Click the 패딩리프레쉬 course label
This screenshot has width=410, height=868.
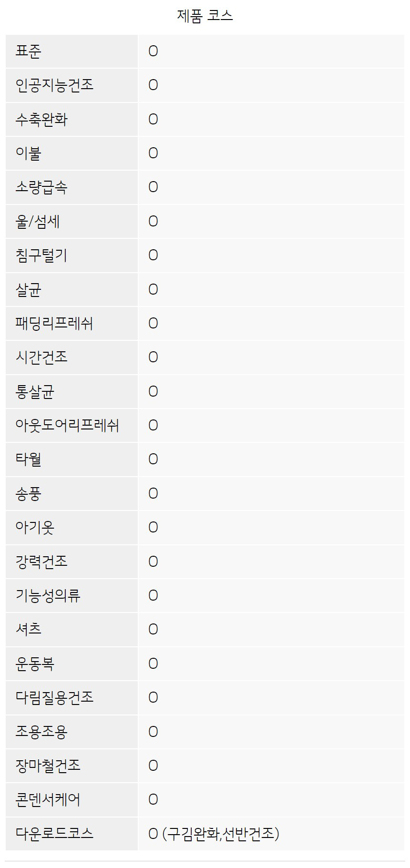54,323
